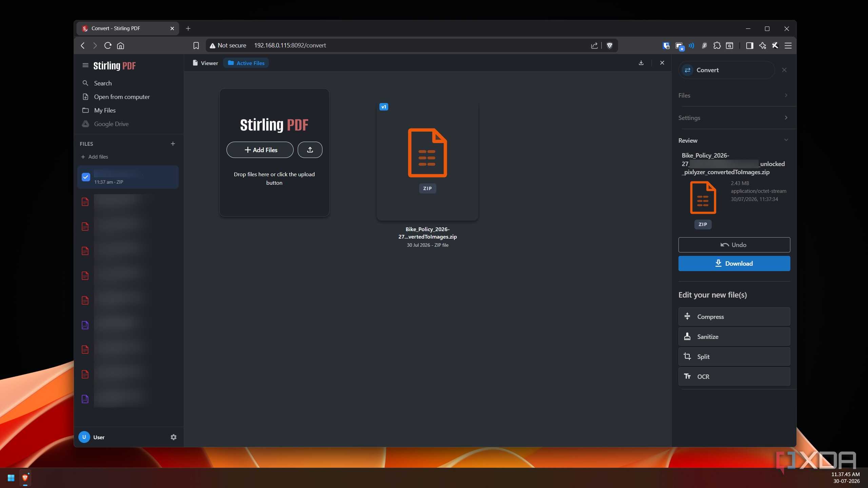Click the plus icon beside FILES header
868x488 pixels.
pos(173,144)
